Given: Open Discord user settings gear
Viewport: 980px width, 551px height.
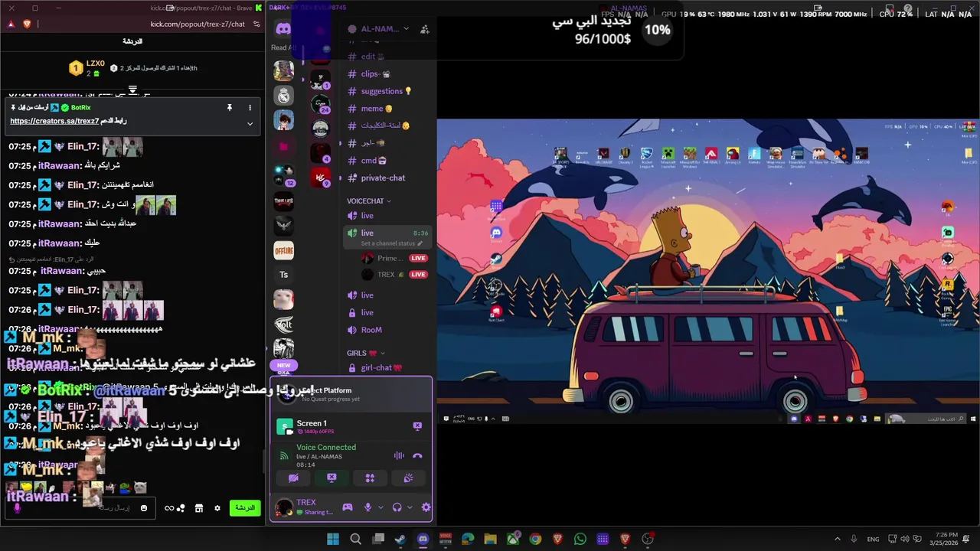Looking at the screenshot, I should [426, 507].
